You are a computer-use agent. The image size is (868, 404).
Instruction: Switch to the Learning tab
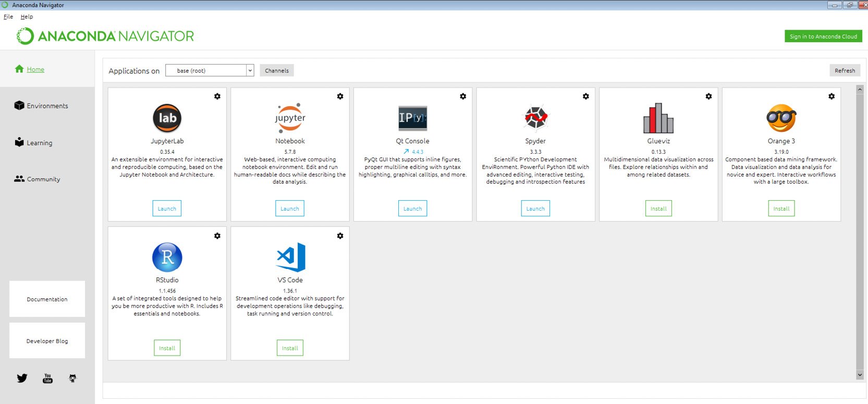(x=40, y=143)
